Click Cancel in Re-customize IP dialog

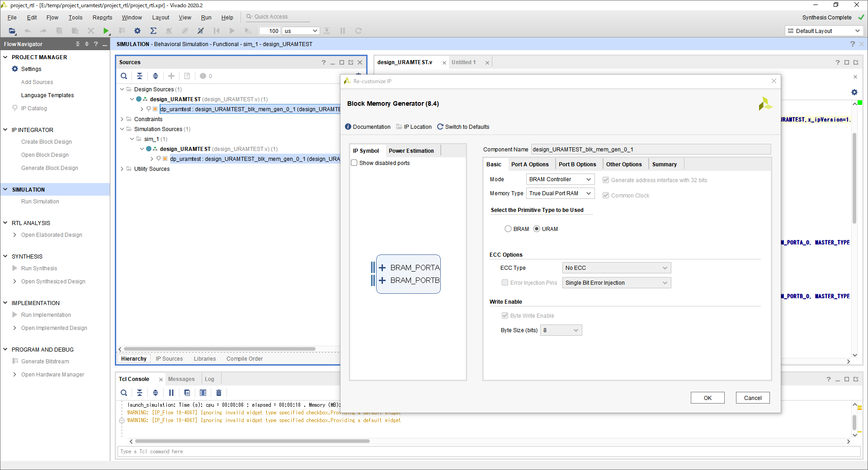[753, 398]
